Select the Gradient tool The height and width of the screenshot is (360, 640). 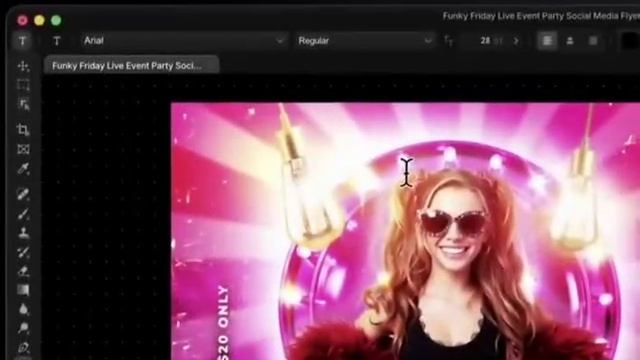click(23, 290)
